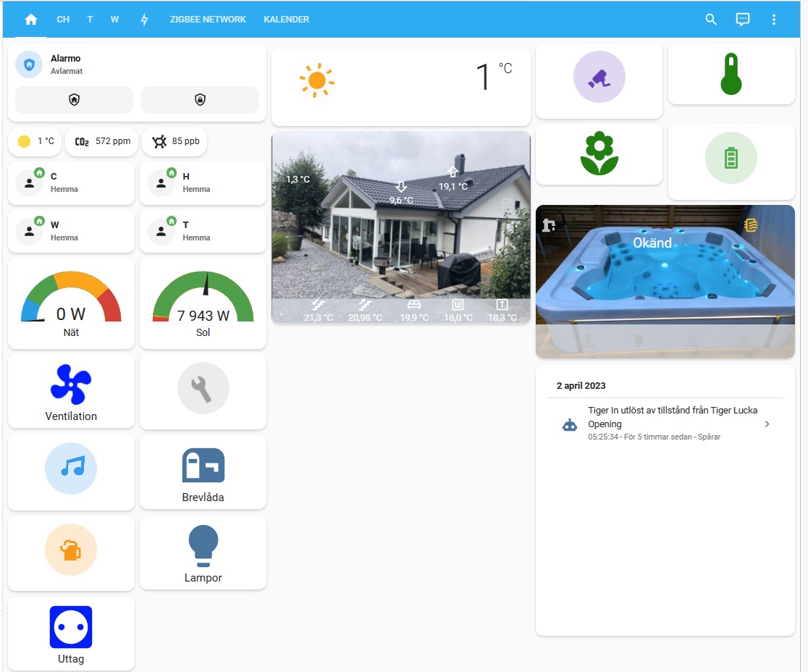The image size is (808, 672).
Task: Click the faint water thermometer icon on hot tub
Action: click(x=589, y=340)
